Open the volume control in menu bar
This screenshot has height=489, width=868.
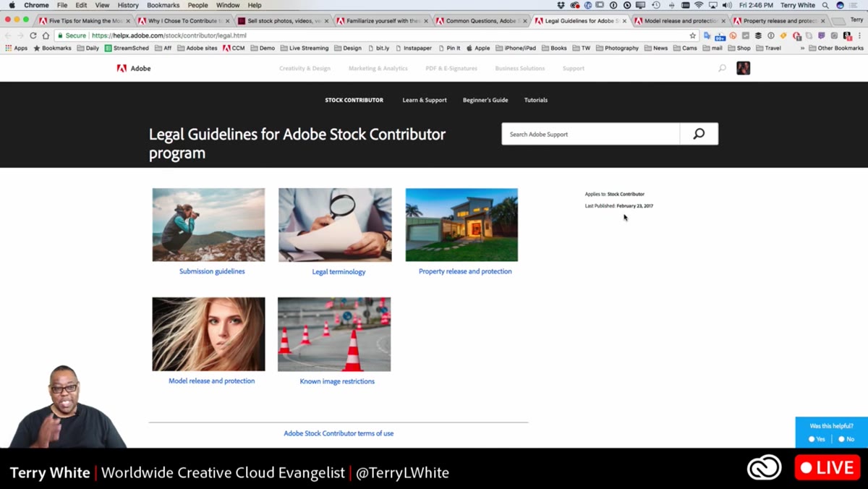(727, 5)
